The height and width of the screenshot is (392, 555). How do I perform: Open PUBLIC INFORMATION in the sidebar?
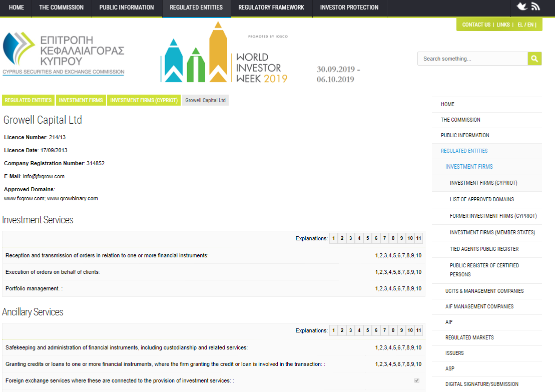click(x=486, y=136)
